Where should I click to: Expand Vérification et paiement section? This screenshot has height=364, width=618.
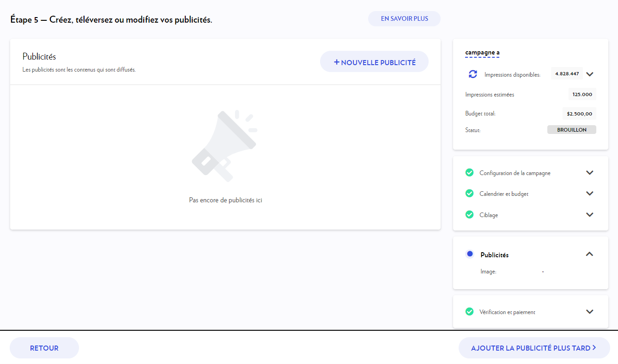pyautogui.click(x=589, y=312)
